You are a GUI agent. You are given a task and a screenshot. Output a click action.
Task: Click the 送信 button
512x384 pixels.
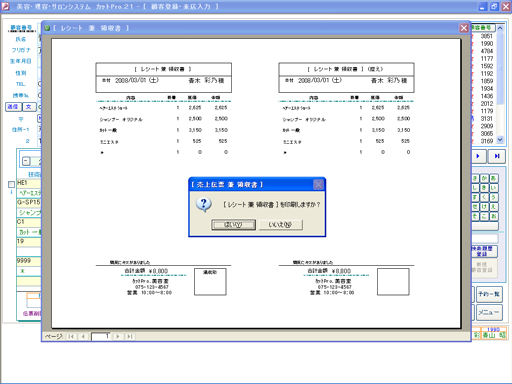[13, 107]
